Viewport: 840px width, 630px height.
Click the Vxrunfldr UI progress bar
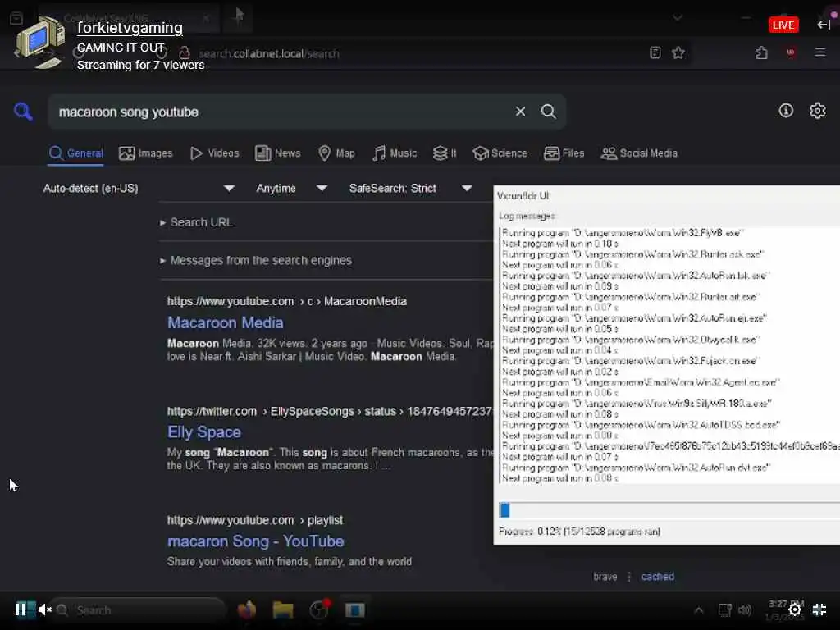pos(669,510)
